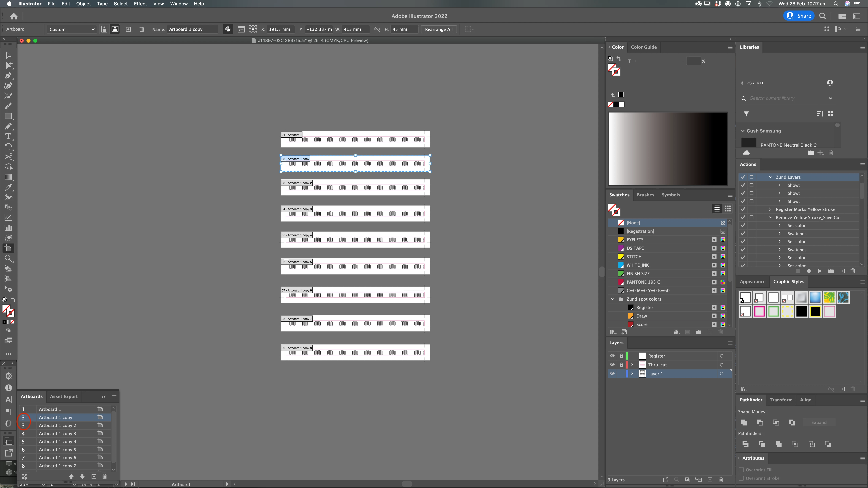Select the Rectangle tool
This screenshot has height=488, width=868.
8,116
